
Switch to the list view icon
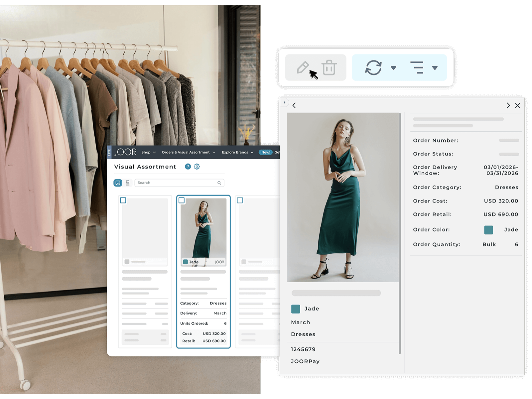click(x=127, y=182)
